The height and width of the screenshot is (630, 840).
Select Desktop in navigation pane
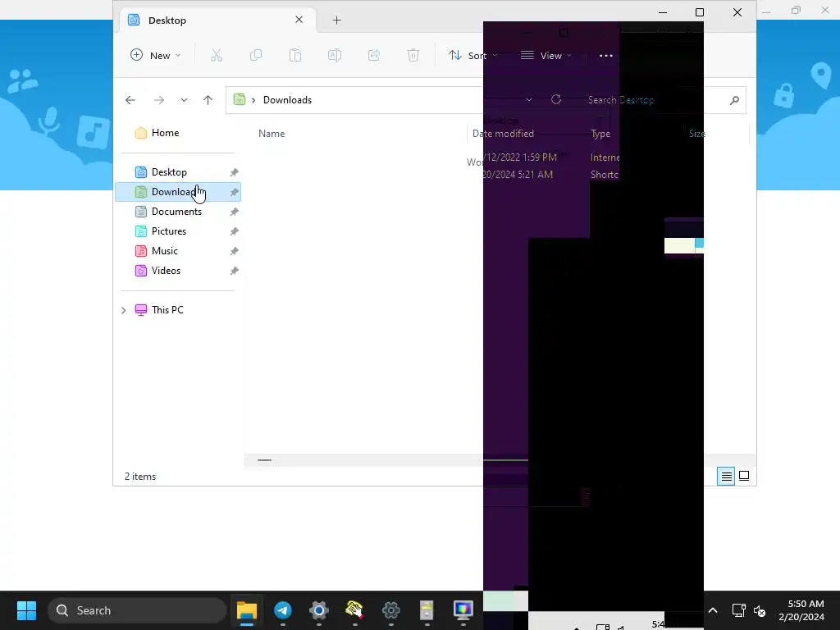169,172
